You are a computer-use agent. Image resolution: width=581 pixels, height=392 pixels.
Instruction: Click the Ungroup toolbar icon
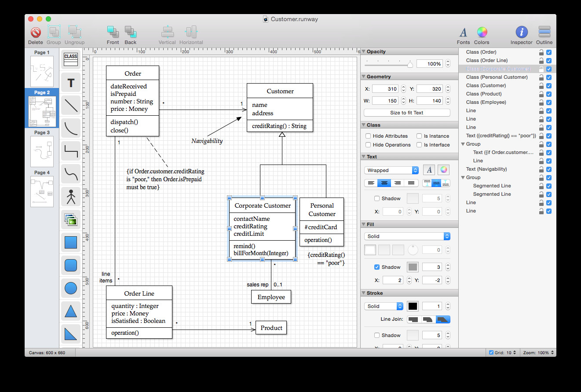[x=74, y=32]
